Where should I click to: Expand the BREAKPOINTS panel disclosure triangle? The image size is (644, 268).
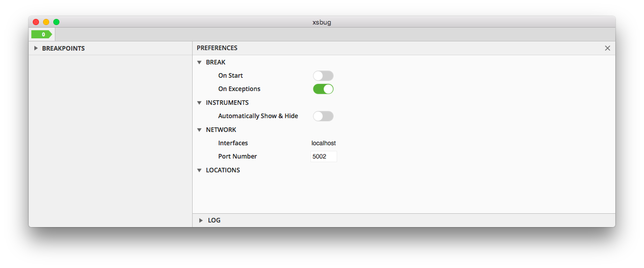[x=36, y=48]
